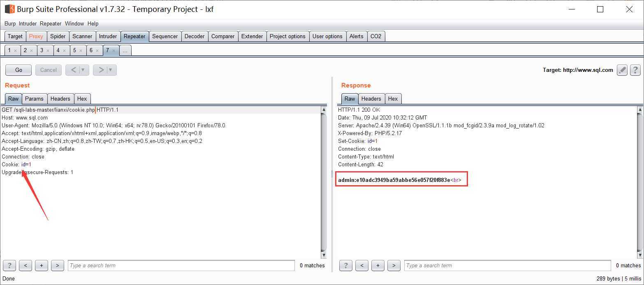Show request Headers view
Screen dimensions: 644x285
click(x=60, y=99)
